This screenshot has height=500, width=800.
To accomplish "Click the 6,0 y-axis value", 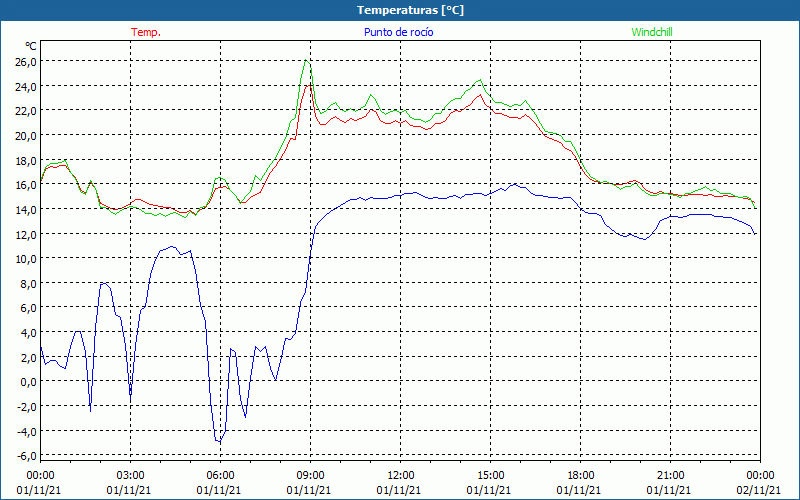I will point(28,308).
